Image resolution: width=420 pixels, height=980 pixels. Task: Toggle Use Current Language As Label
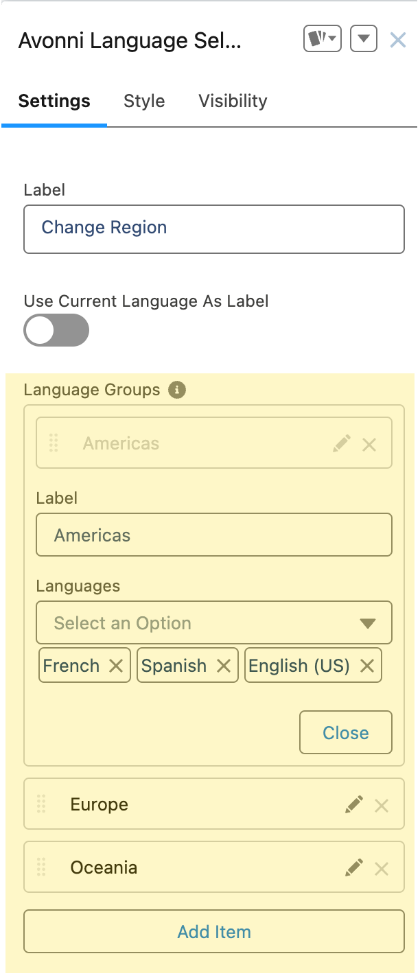pyautogui.click(x=56, y=331)
